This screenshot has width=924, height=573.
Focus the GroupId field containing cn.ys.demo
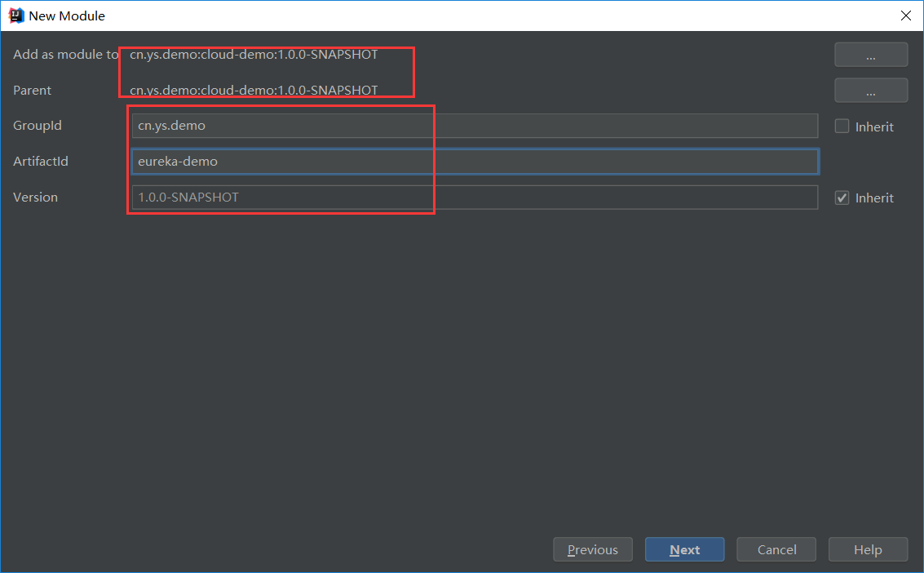point(475,126)
